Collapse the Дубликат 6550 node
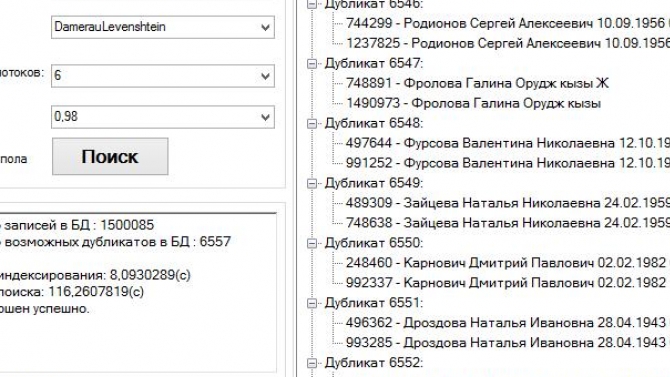 click(312, 243)
